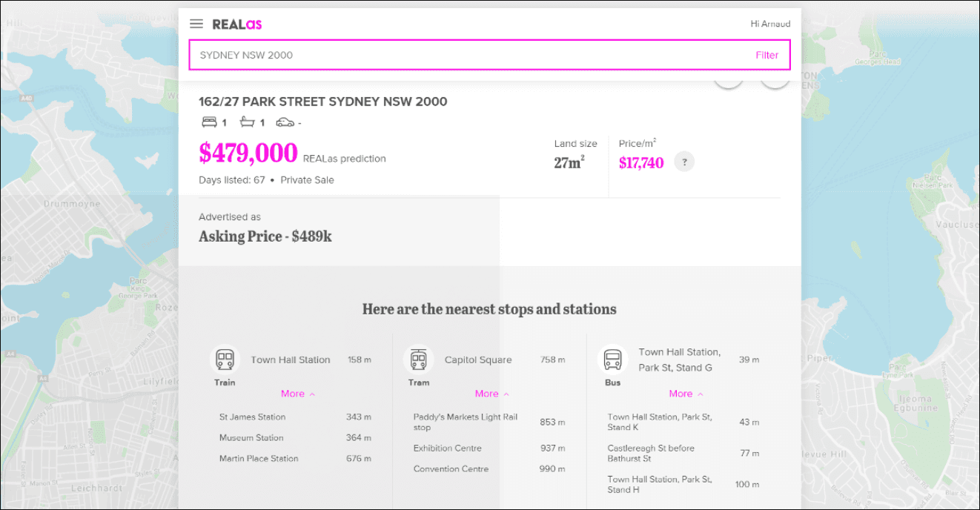
Task: Select Capitol Square tram stop
Action: 478,360
